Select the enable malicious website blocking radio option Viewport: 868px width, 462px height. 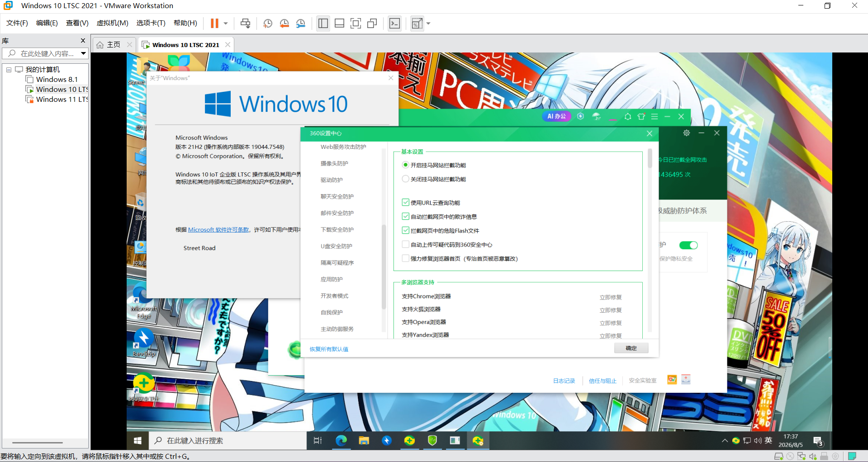click(406, 165)
